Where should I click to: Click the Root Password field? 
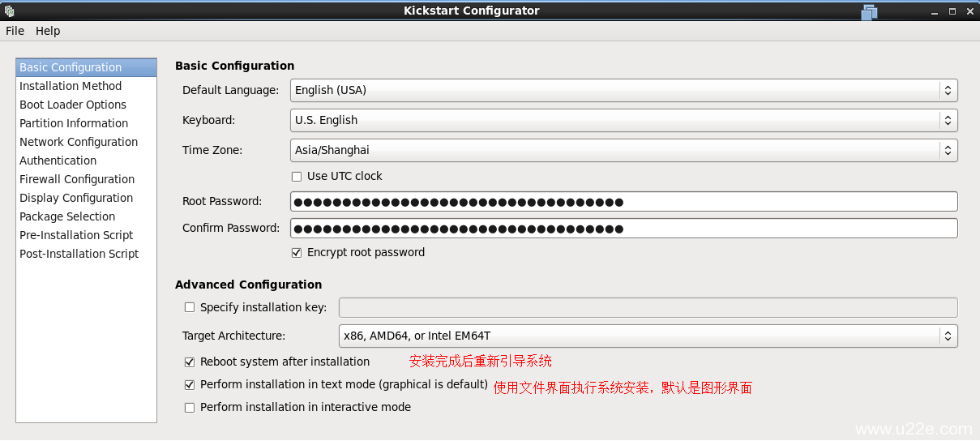pos(623,201)
